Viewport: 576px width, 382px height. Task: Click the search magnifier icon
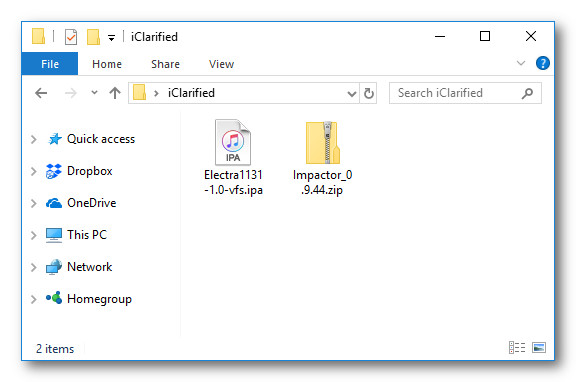[x=528, y=93]
